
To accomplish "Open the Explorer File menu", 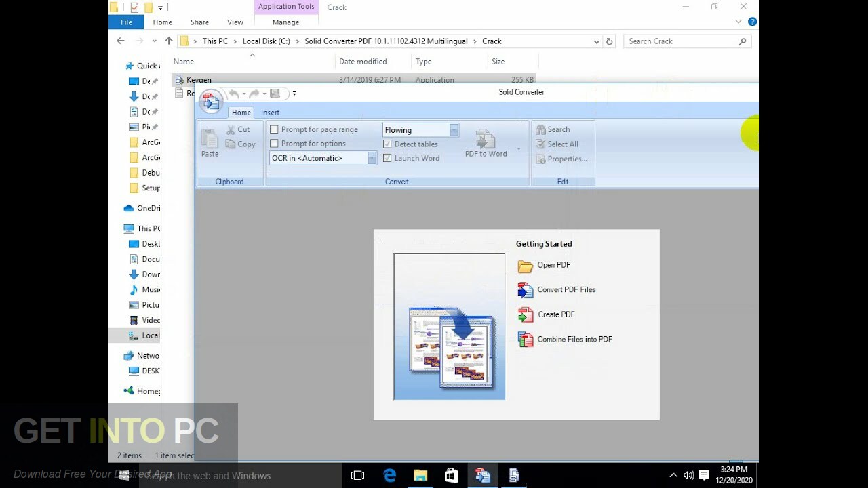I will pyautogui.click(x=126, y=22).
